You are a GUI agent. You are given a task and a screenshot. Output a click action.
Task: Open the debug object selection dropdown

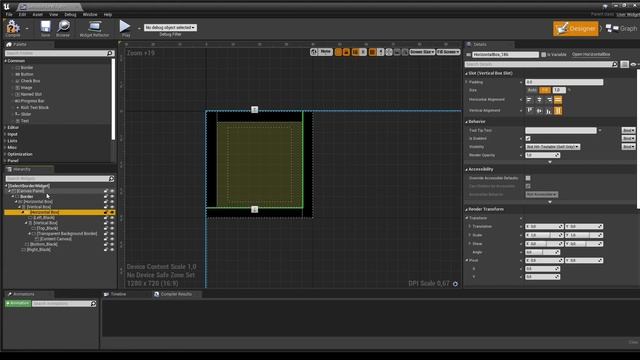[170, 27]
